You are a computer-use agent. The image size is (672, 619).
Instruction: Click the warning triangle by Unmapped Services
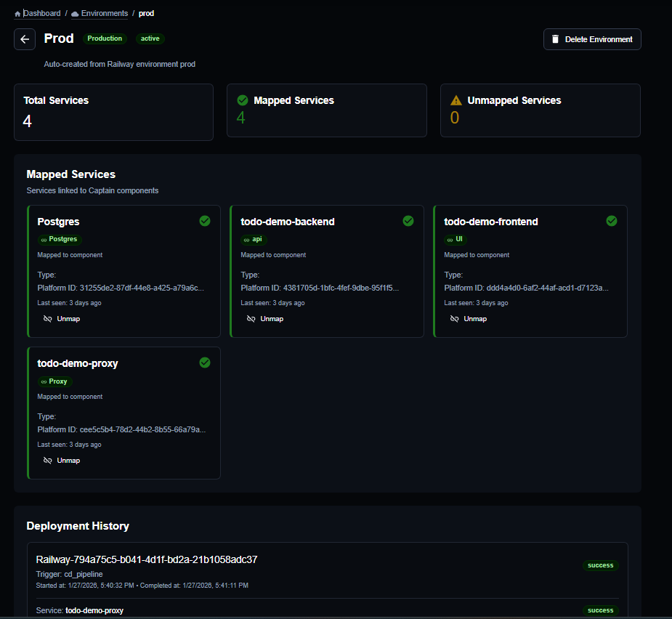click(456, 100)
